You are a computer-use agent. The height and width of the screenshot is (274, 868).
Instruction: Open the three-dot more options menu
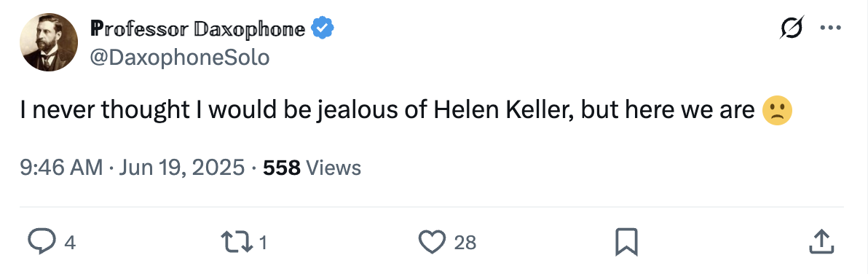[830, 28]
